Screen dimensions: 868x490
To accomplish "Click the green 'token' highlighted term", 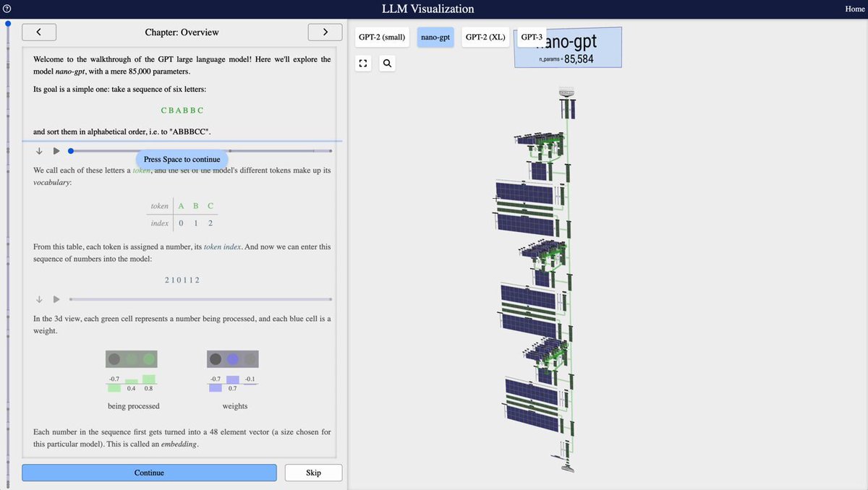I will coord(141,171).
